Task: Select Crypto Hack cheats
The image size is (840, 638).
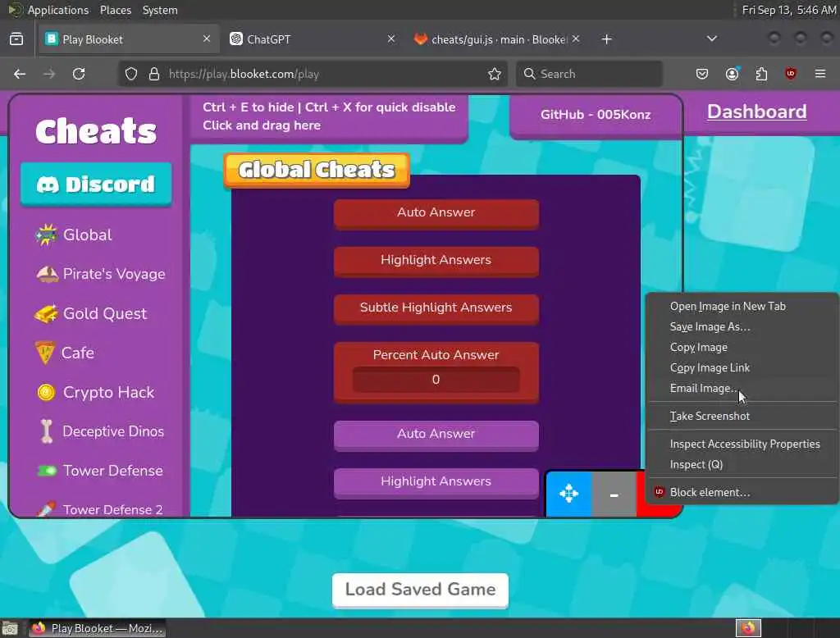Action: coord(95,392)
